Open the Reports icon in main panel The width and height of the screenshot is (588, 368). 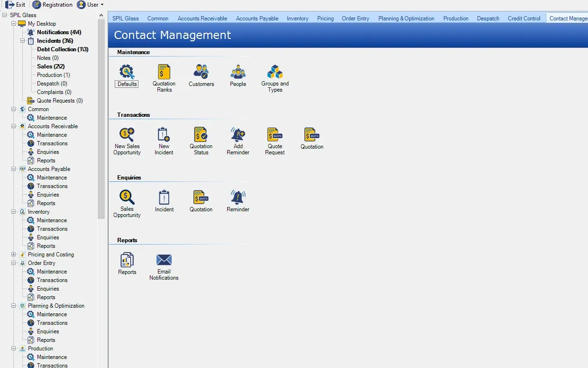point(127,264)
